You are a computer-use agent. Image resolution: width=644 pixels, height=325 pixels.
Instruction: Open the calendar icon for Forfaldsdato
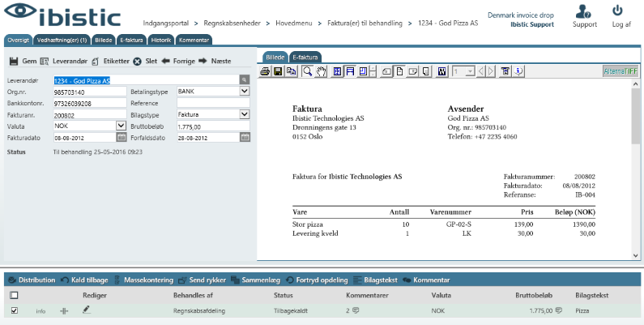pyautogui.click(x=245, y=137)
